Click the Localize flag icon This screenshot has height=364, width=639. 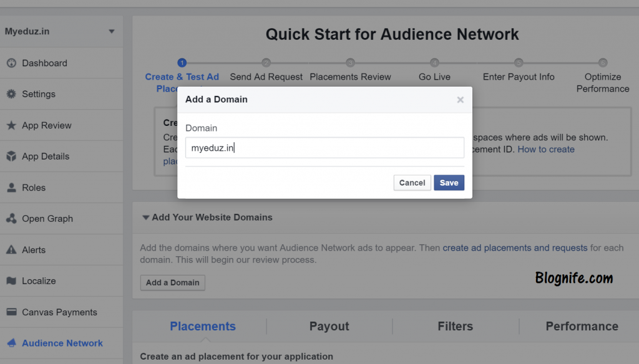11,281
